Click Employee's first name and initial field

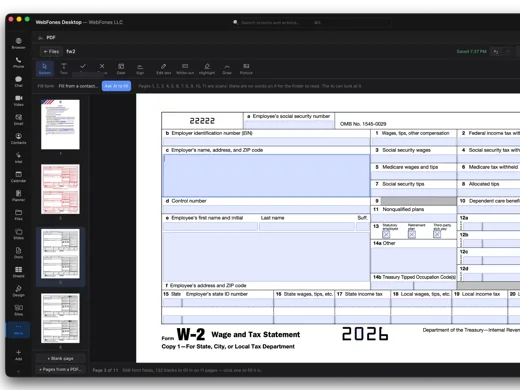(x=210, y=227)
